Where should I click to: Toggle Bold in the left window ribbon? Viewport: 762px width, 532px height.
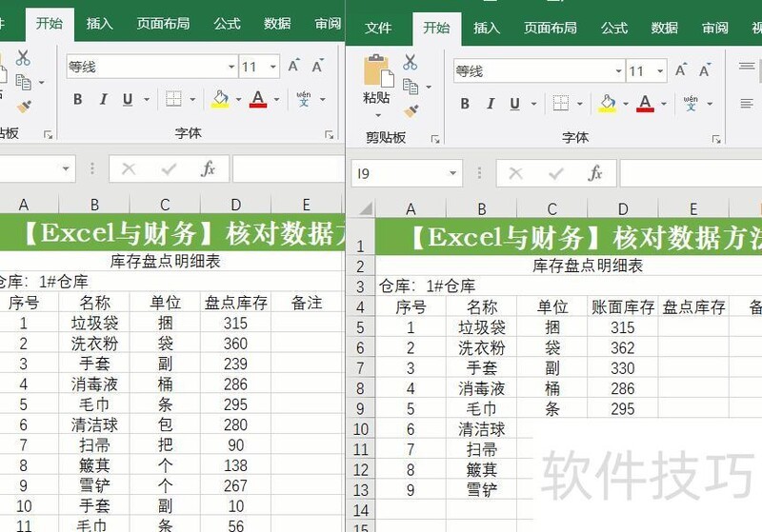click(x=77, y=100)
